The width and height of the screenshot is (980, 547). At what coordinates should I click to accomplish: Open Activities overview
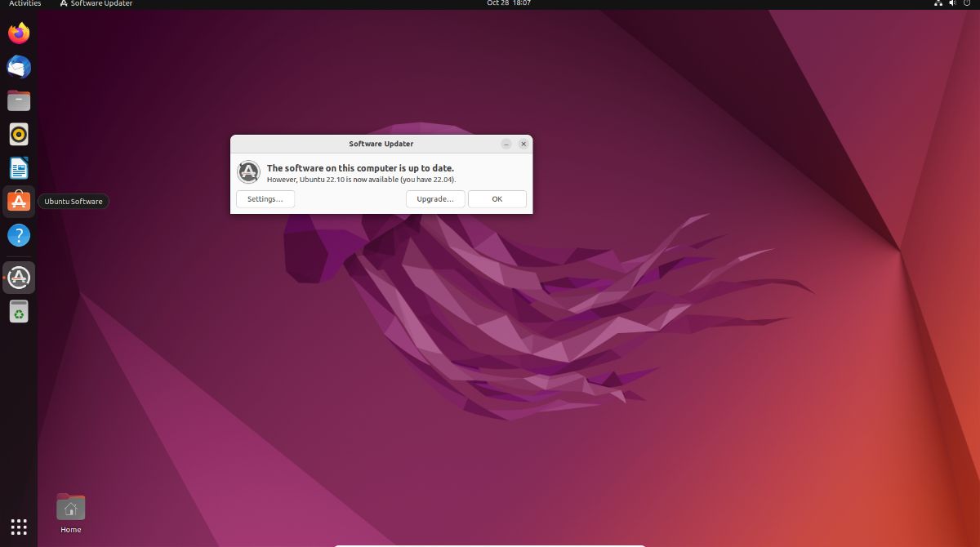click(24, 3)
